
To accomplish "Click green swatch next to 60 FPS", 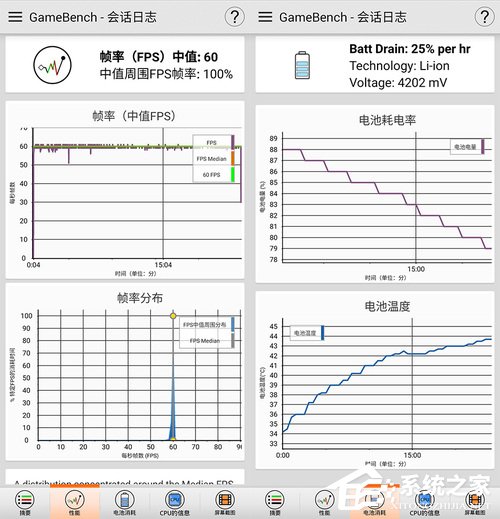I will tap(233, 175).
